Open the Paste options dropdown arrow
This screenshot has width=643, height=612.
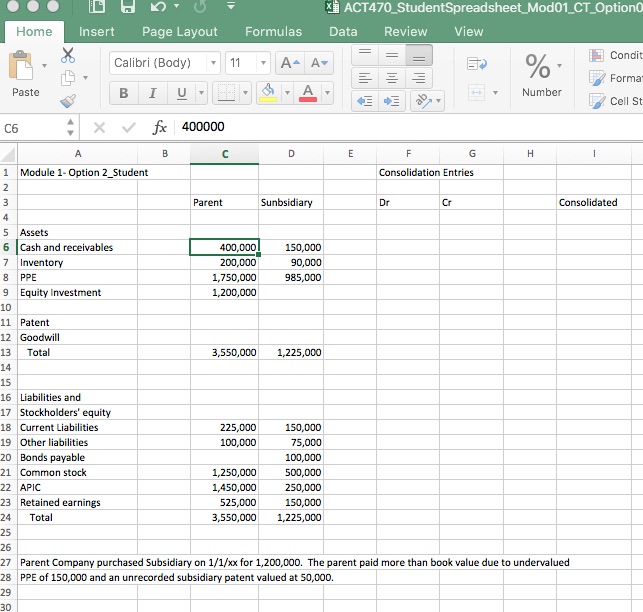pyautogui.click(x=44, y=66)
